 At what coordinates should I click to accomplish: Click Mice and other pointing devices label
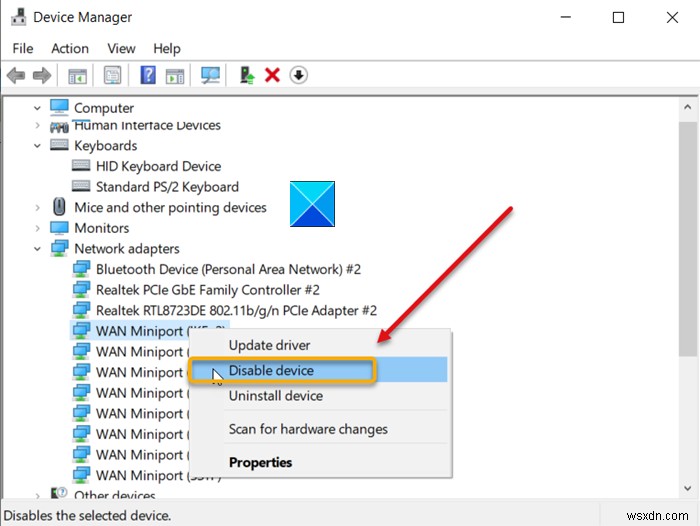170,208
